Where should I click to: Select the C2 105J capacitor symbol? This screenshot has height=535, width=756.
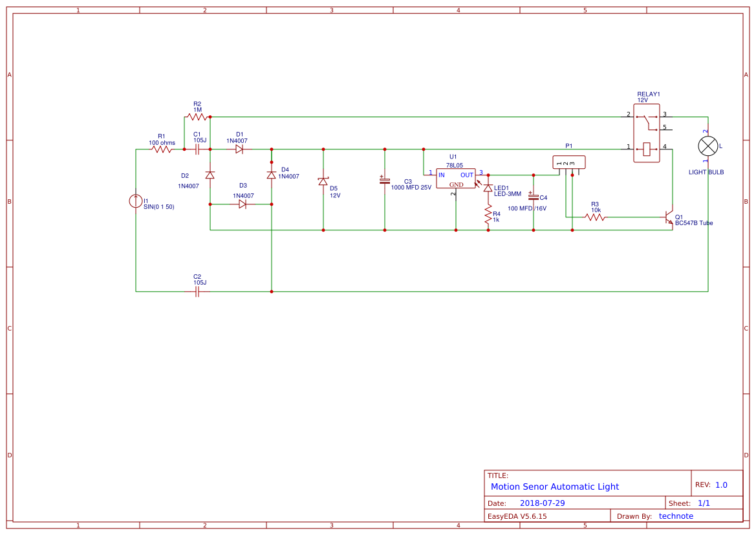tap(196, 292)
